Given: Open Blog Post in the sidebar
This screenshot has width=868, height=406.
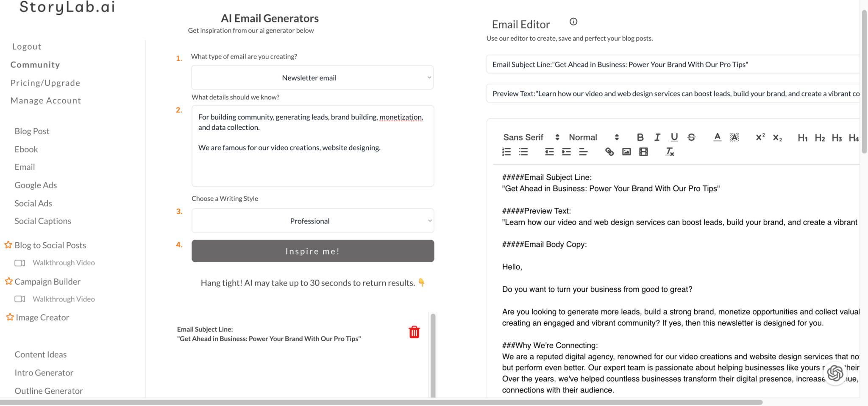Looking at the screenshot, I should 32,131.
